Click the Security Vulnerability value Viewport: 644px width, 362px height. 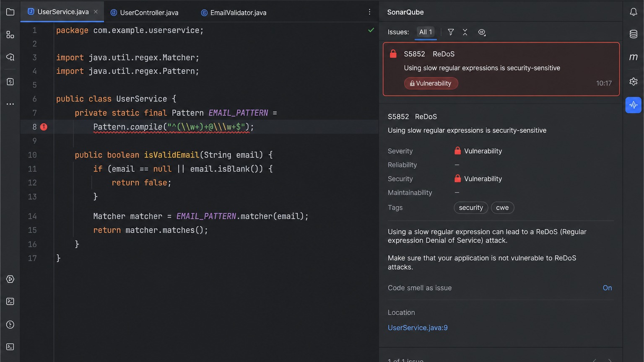[x=478, y=179]
